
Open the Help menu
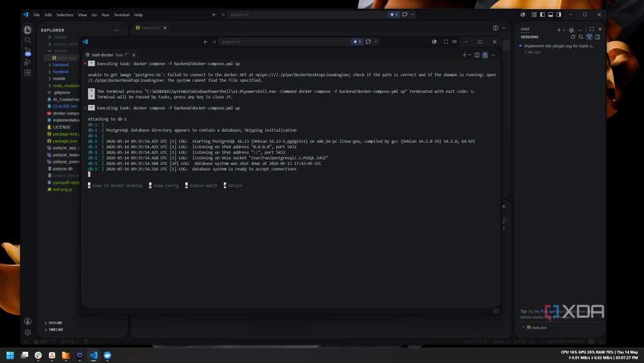coord(138,15)
